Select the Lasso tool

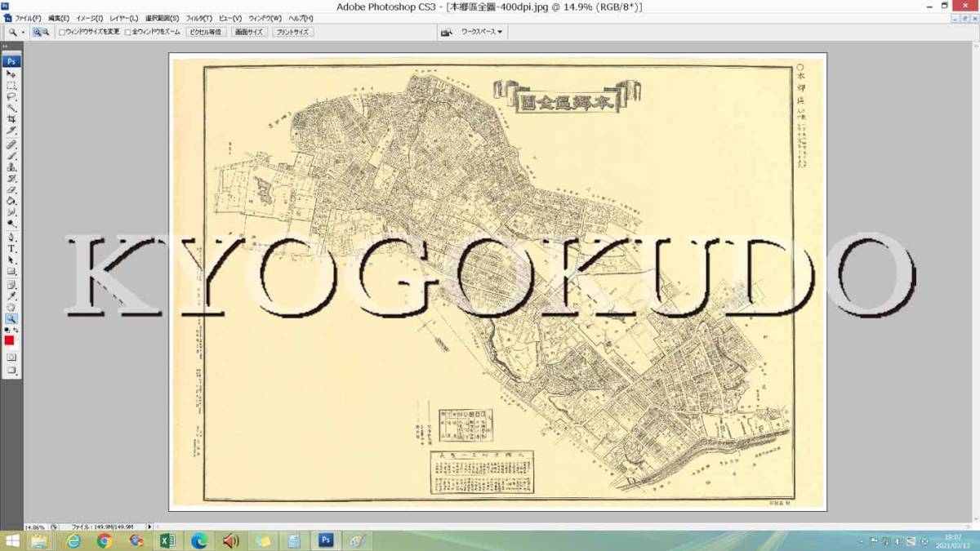point(11,96)
